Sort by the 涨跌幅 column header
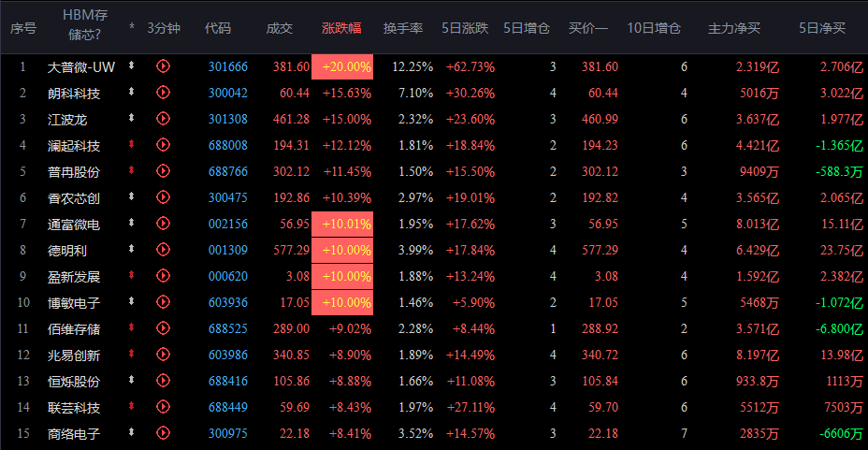Screen dimensions: 868x450 coord(341,28)
